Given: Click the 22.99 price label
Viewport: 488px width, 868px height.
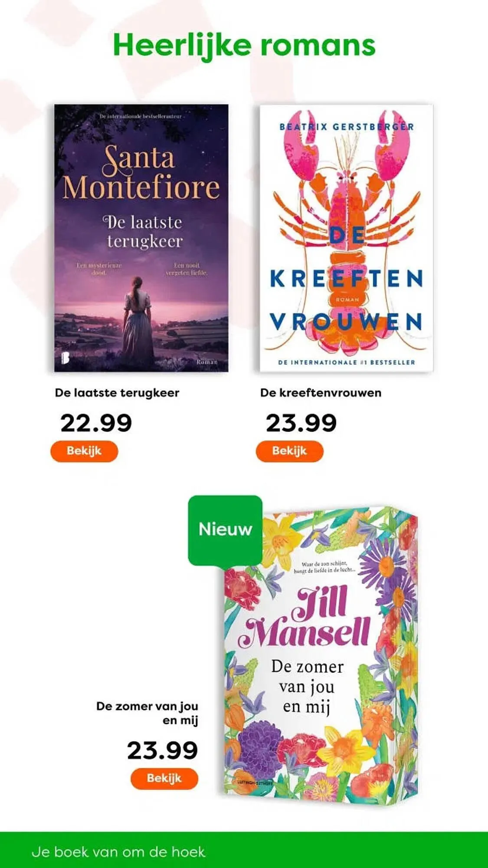Looking at the screenshot, I should click(96, 423).
